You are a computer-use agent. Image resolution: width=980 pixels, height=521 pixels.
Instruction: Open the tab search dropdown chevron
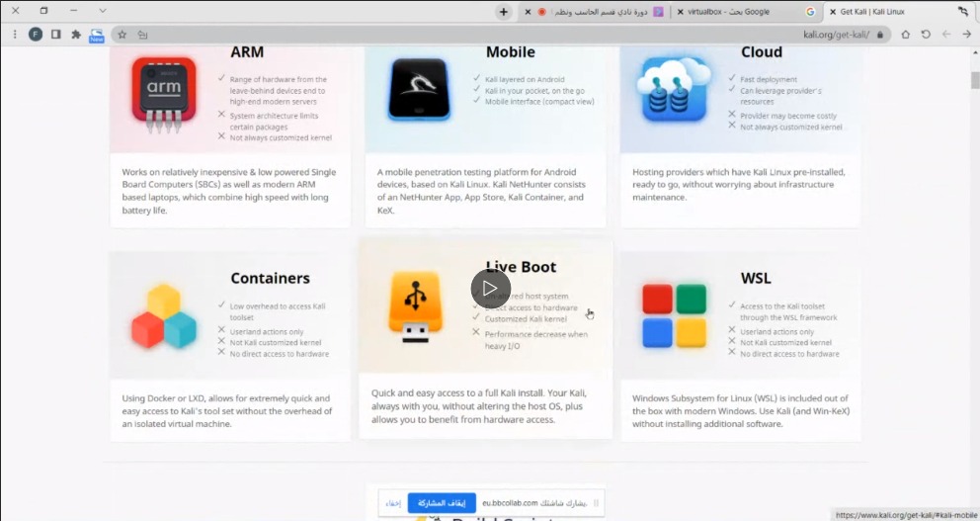103,11
